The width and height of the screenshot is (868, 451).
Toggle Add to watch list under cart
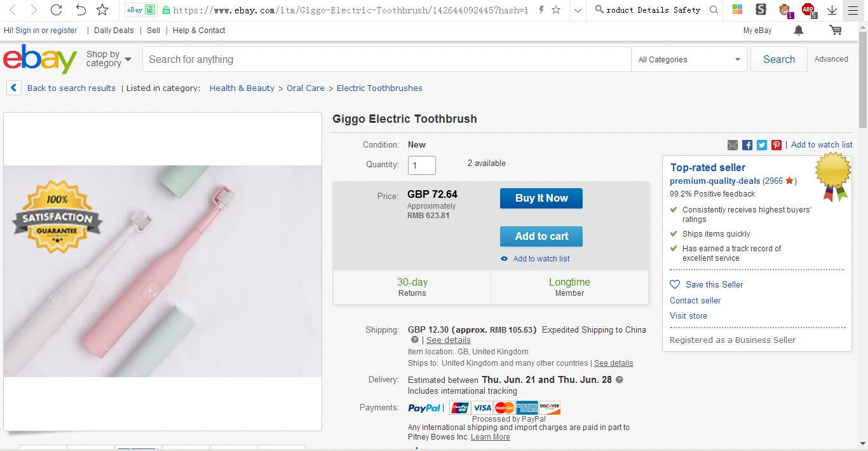point(541,259)
